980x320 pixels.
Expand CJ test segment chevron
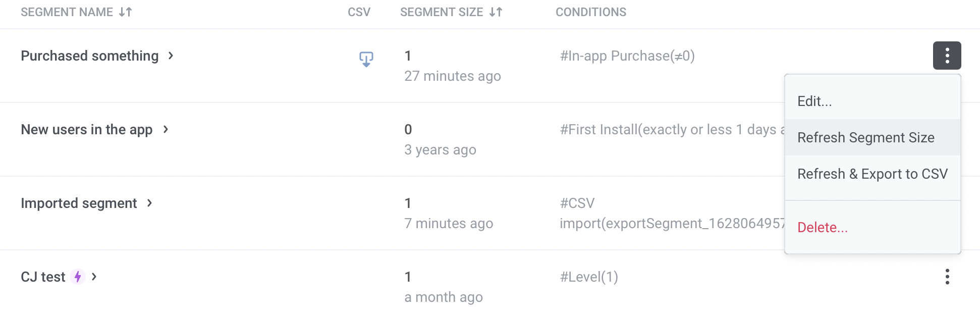pyautogui.click(x=94, y=277)
